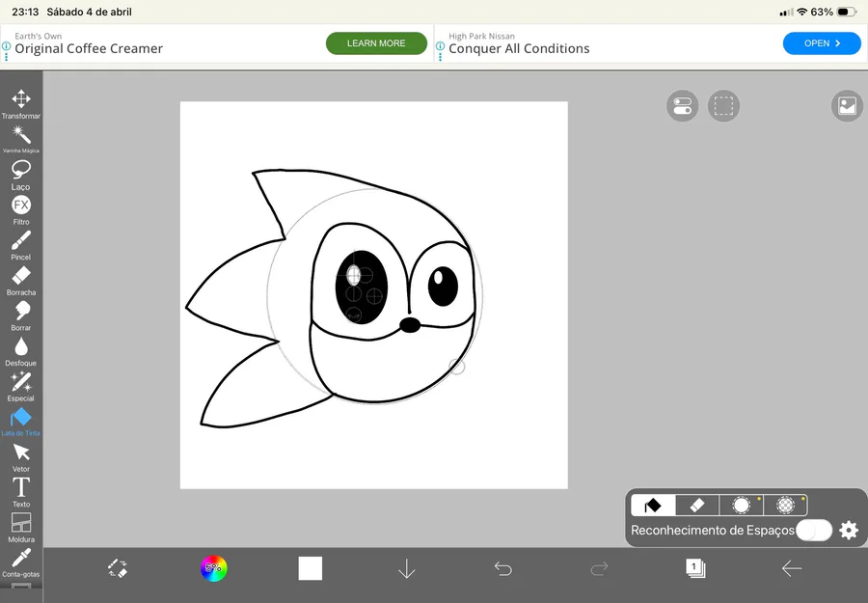The height and width of the screenshot is (603, 868).
Task: Select the paint bucket fill mode
Action: tap(653, 505)
